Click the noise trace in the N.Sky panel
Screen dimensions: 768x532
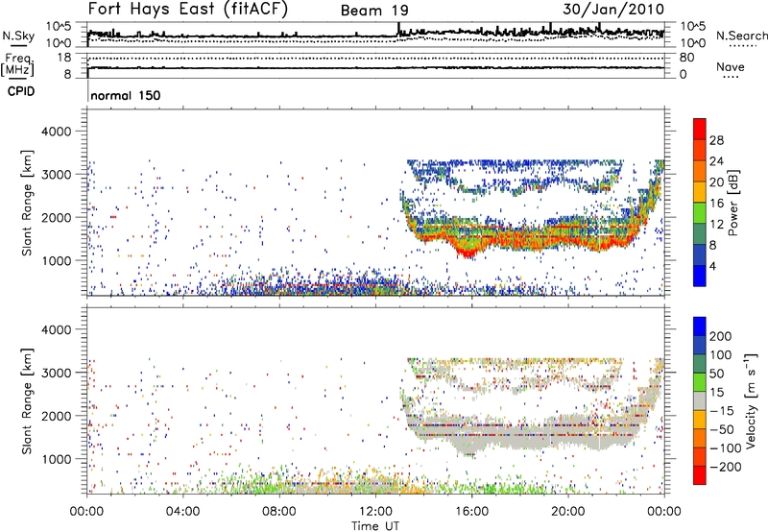pos(375,35)
